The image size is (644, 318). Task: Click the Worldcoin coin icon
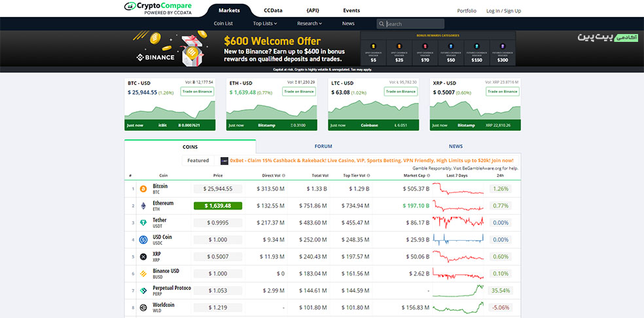[x=143, y=308]
